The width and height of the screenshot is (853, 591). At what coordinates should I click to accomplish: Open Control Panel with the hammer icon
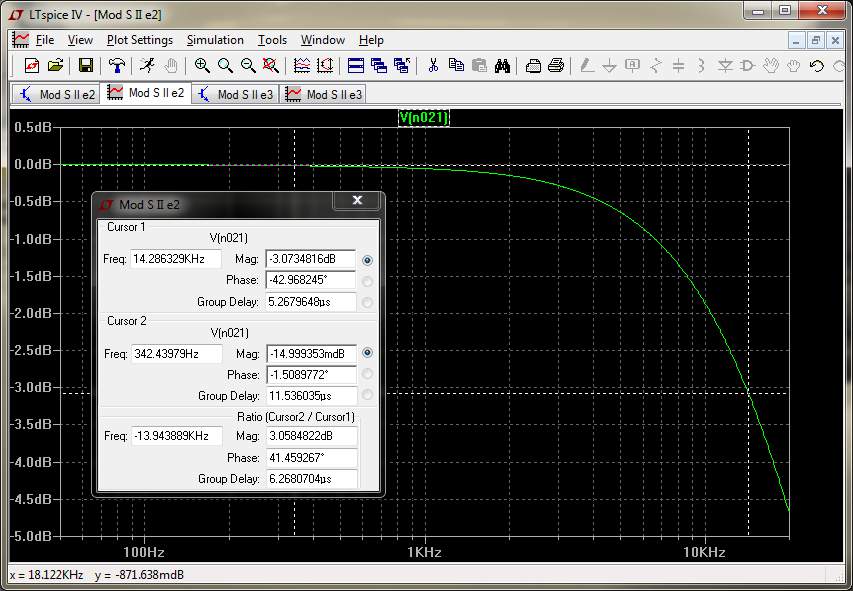pos(118,66)
